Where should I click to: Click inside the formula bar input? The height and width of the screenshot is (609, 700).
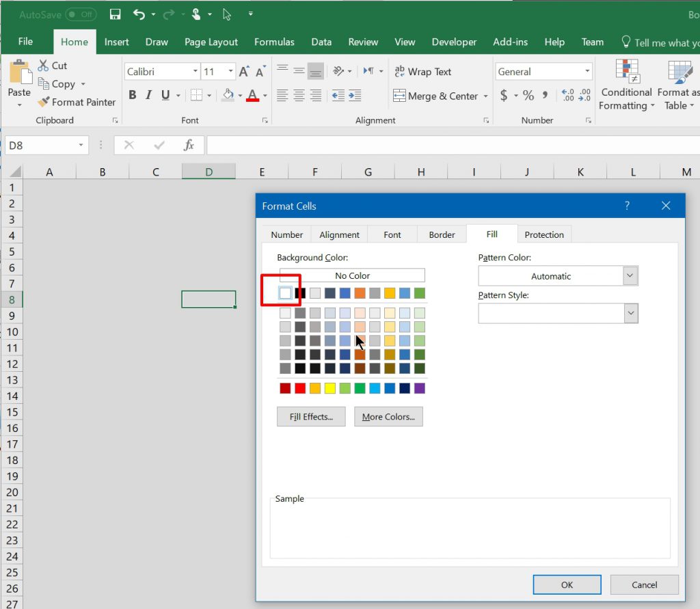(453, 145)
